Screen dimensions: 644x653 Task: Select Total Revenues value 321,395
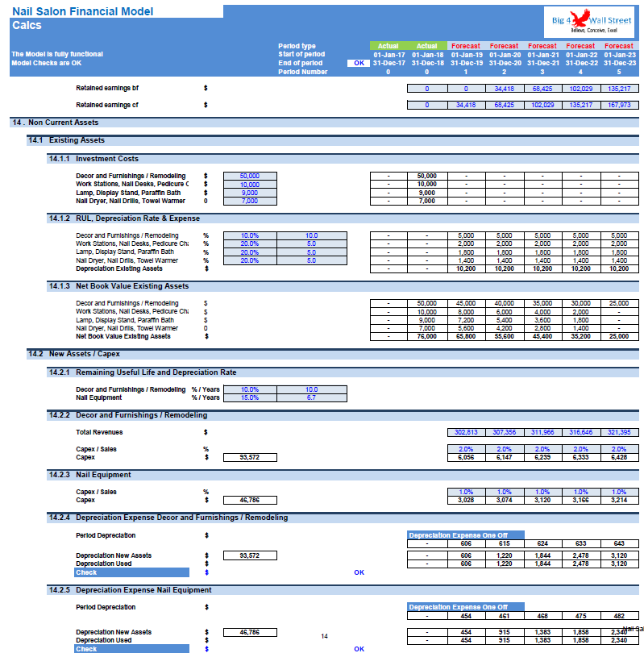[x=620, y=432]
